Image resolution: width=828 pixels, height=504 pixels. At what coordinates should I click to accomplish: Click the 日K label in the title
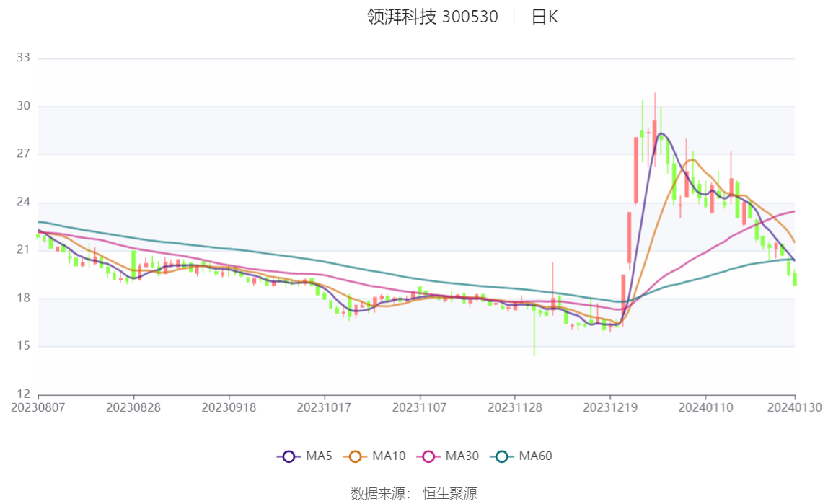coord(545,17)
